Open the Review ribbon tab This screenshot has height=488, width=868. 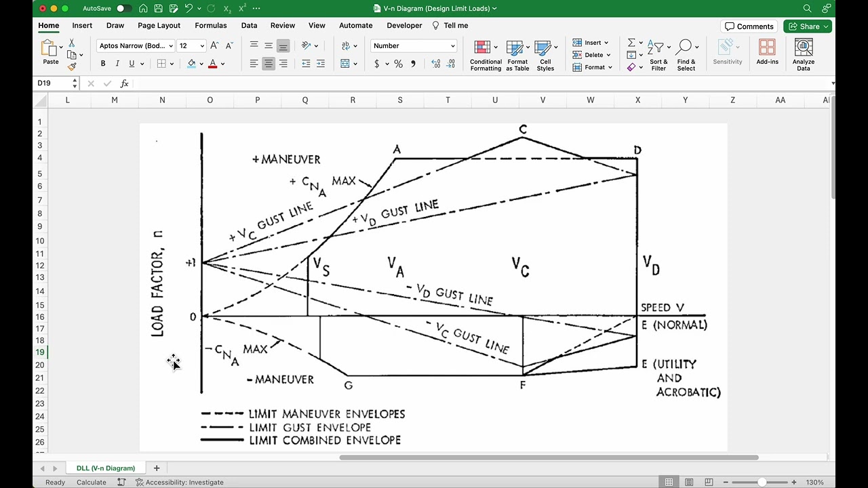tap(283, 25)
